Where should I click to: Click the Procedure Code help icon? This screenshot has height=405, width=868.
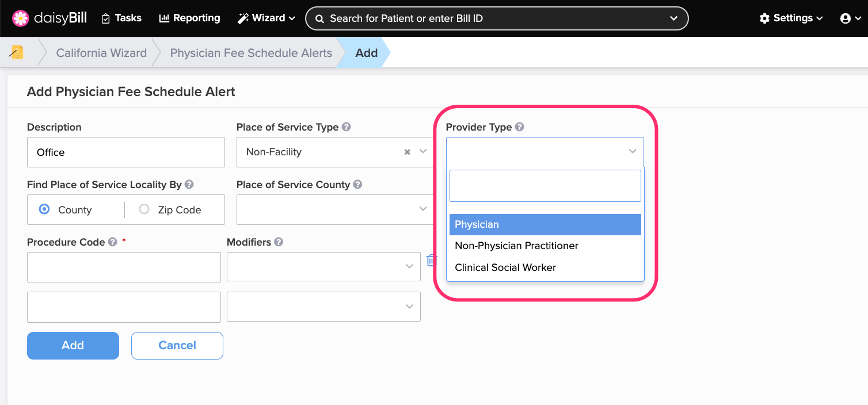pos(112,242)
